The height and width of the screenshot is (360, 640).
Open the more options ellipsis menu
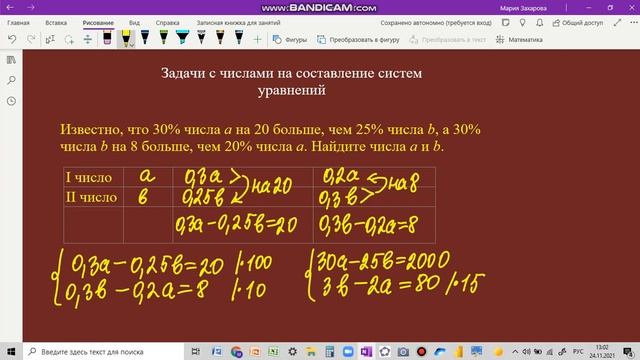[x=633, y=23]
